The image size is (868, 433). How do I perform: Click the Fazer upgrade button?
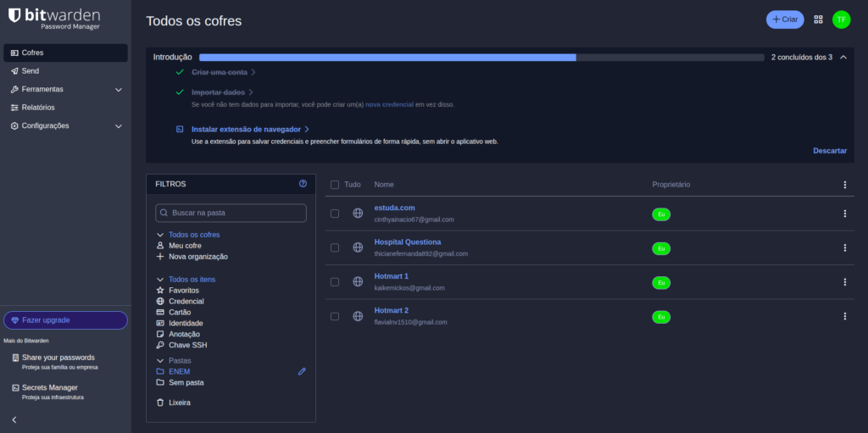point(65,320)
